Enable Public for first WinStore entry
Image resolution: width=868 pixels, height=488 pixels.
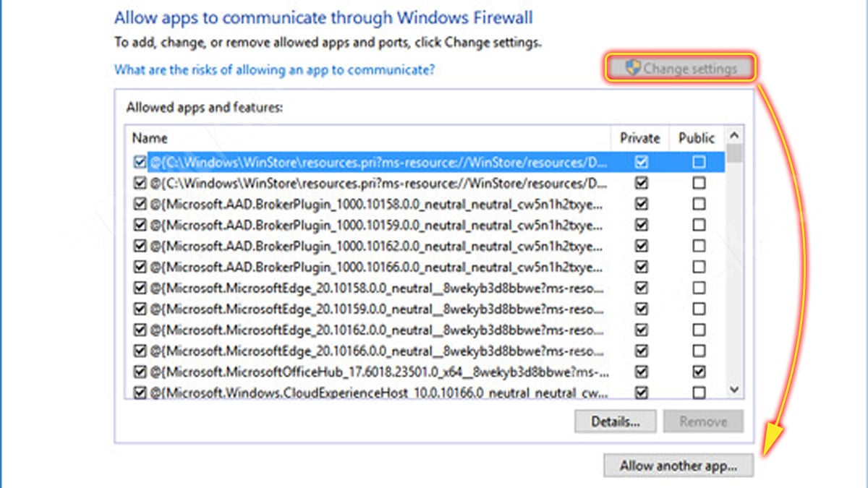(699, 163)
